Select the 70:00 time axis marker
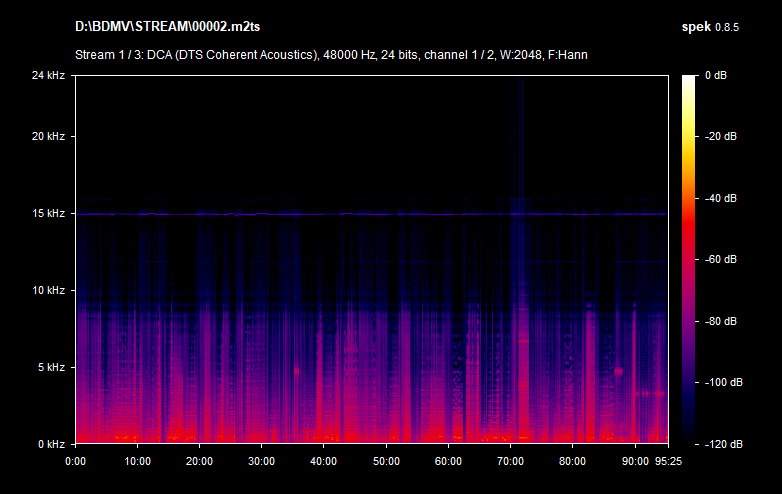Screen dimensions: 782x494 pyautogui.click(x=510, y=461)
